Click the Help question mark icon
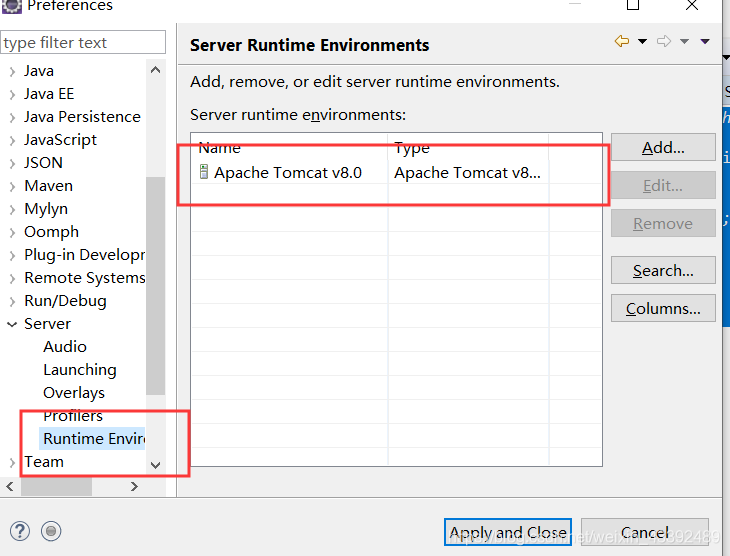Image resolution: width=730 pixels, height=556 pixels. 20,531
